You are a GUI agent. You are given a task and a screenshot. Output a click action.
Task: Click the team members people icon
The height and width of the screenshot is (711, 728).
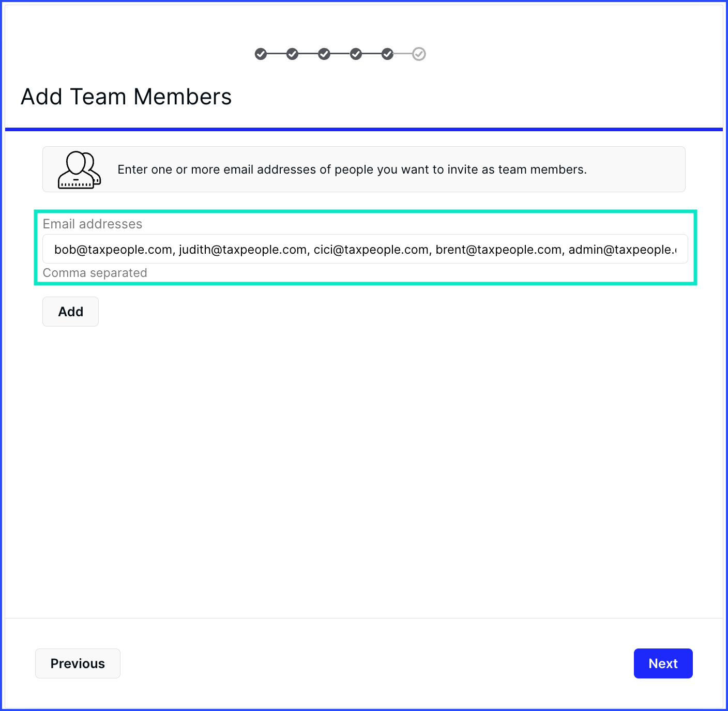pyautogui.click(x=79, y=170)
